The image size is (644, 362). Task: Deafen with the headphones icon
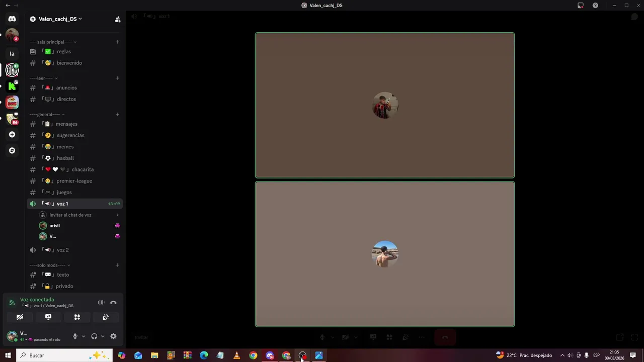tap(94, 336)
